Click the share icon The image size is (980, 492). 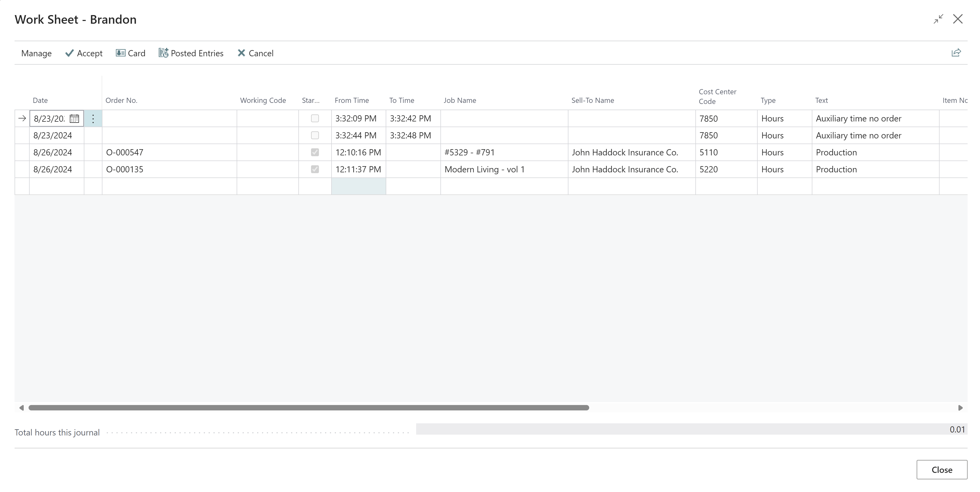click(x=956, y=53)
